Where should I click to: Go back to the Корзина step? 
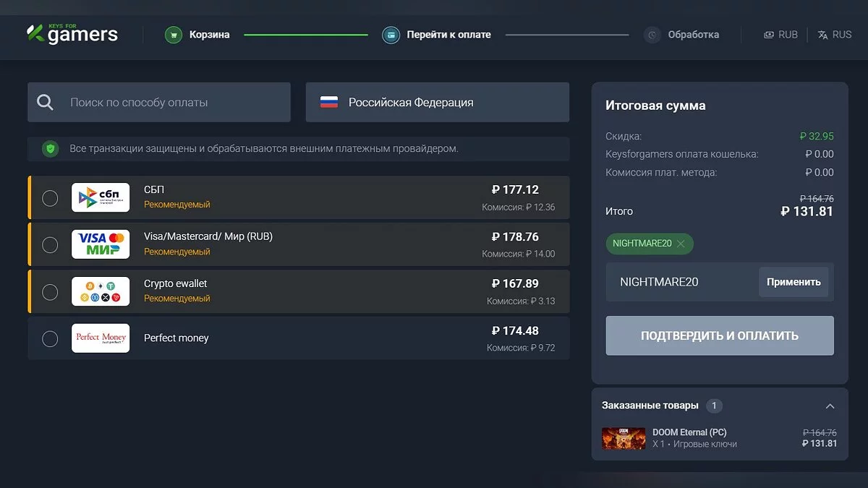point(209,35)
